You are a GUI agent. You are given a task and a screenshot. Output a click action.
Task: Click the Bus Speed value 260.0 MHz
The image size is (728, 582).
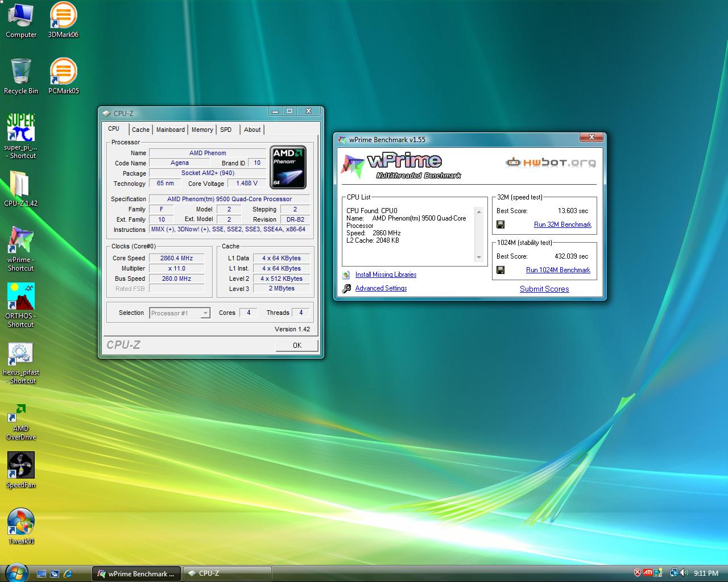176,278
